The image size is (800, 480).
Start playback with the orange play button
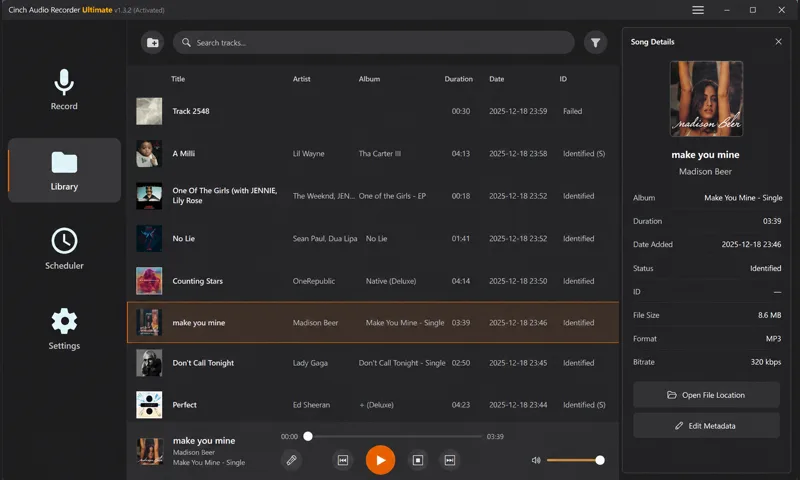380,460
